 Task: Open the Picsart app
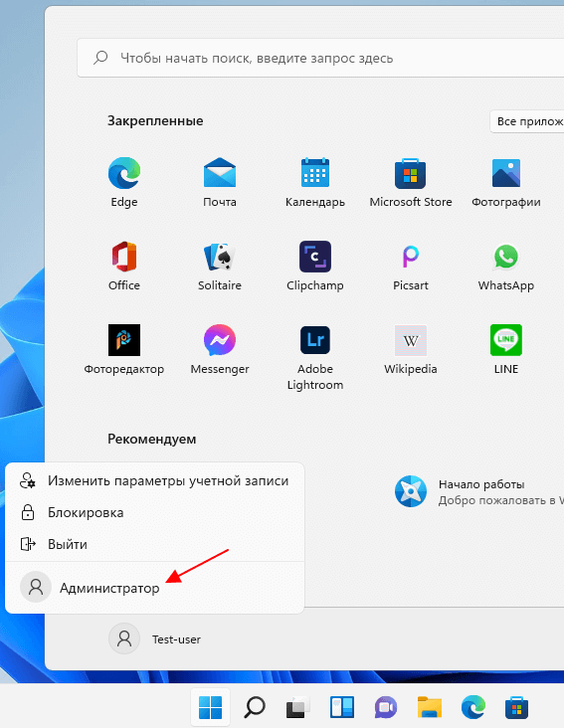pos(411,266)
